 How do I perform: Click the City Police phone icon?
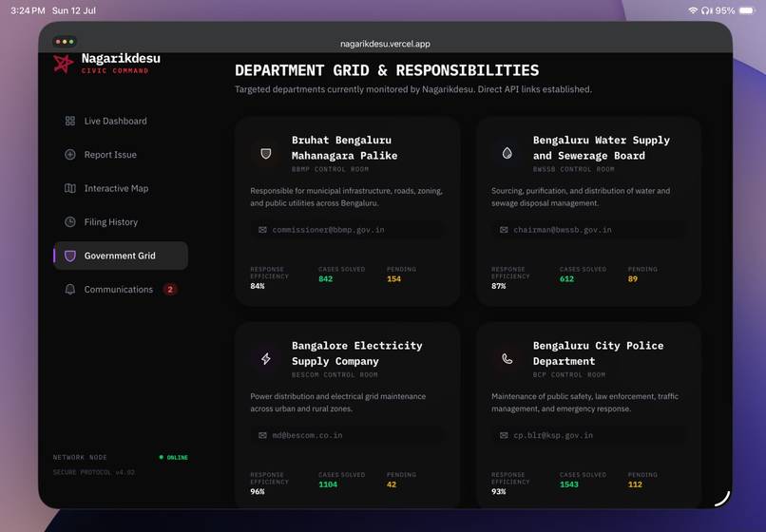(x=507, y=359)
